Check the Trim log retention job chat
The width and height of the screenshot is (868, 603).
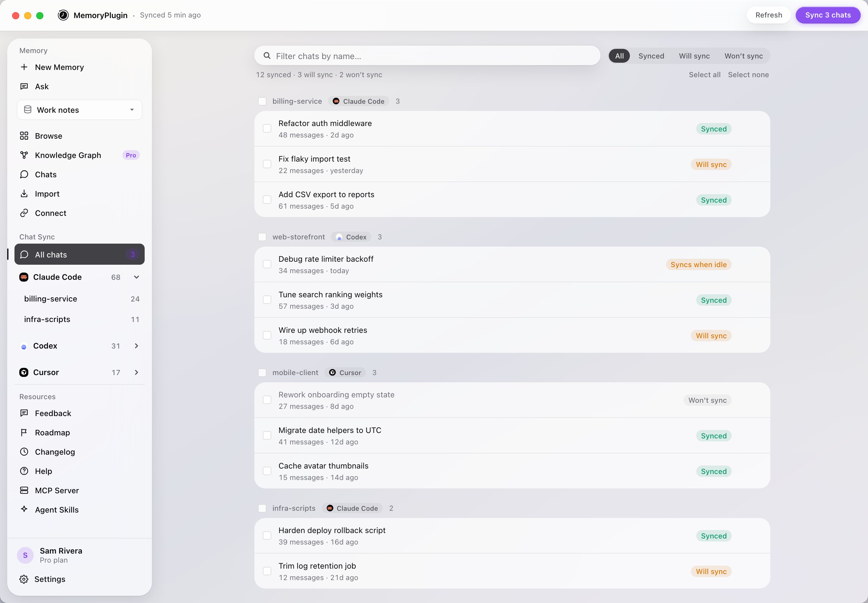pyautogui.click(x=267, y=571)
